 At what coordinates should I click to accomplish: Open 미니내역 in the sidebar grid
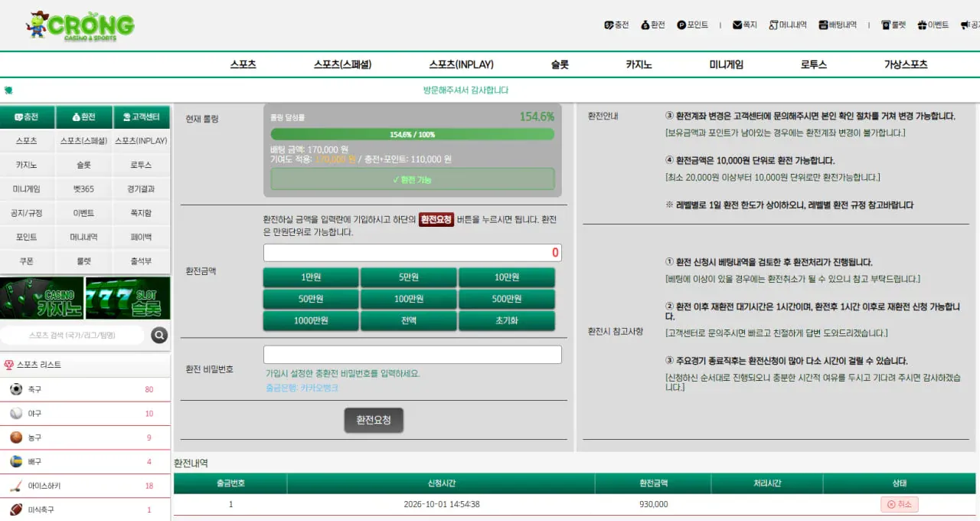[x=83, y=237]
